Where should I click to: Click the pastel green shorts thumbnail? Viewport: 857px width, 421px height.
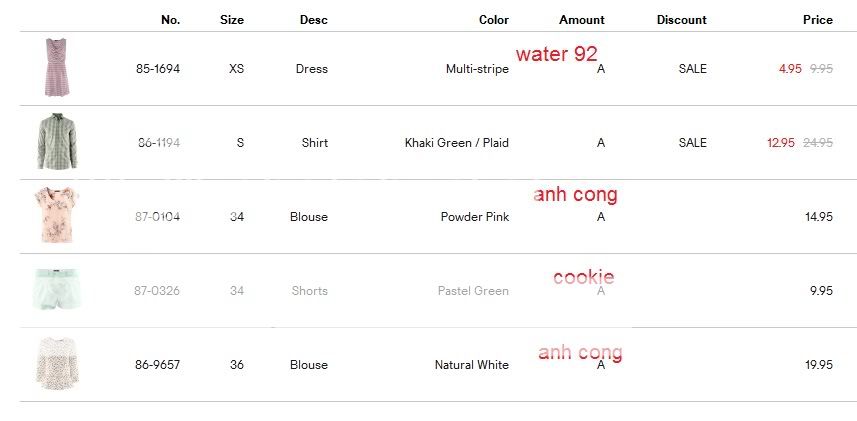click(57, 290)
